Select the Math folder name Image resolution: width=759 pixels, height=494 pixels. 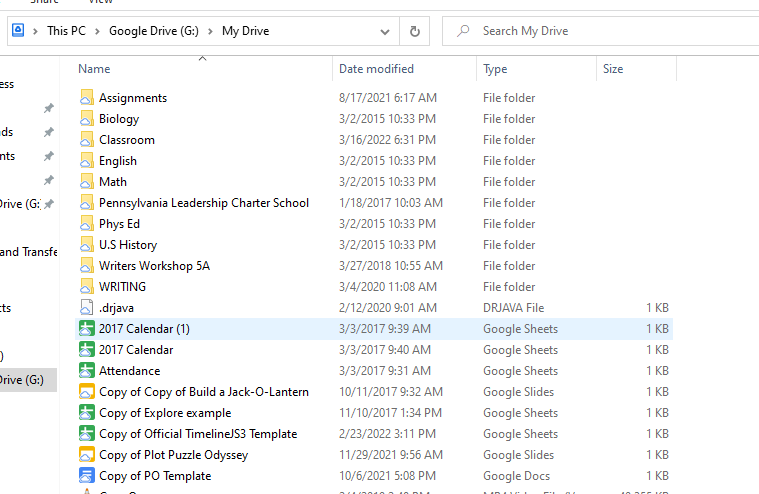(x=113, y=182)
